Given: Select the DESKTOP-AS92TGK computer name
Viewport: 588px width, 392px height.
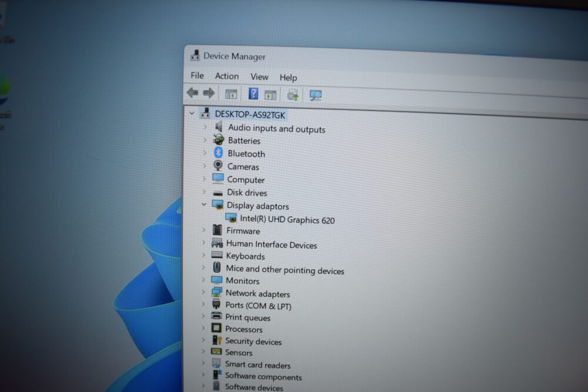Looking at the screenshot, I should pyautogui.click(x=250, y=115).
